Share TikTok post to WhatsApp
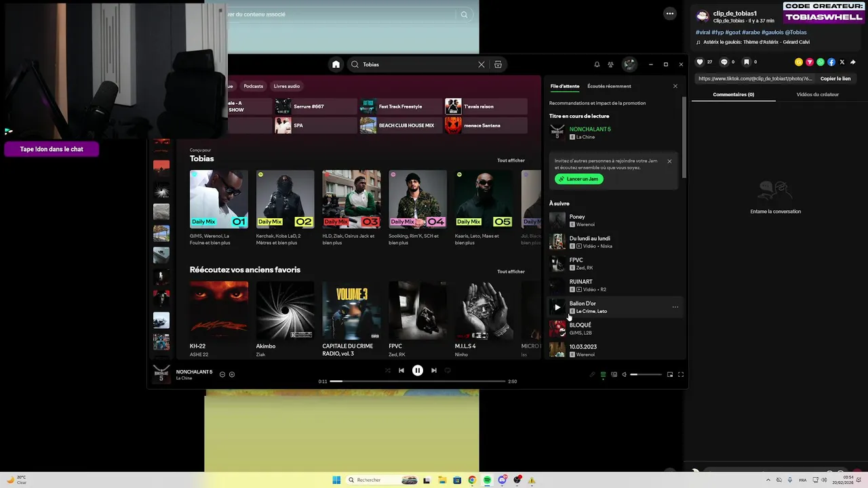 click(x=821, y=62)
